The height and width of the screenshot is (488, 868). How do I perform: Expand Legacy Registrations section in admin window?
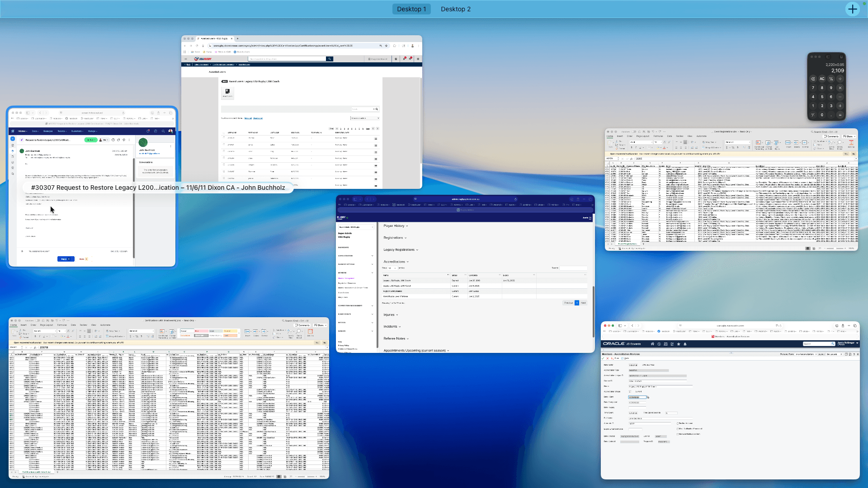click(x=401, y=249)
